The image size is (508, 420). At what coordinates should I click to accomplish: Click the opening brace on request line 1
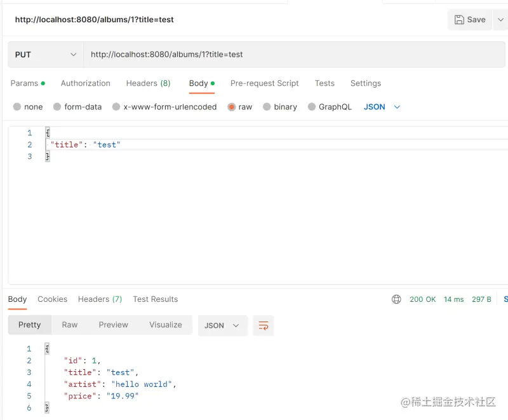(x=48, y=133)
